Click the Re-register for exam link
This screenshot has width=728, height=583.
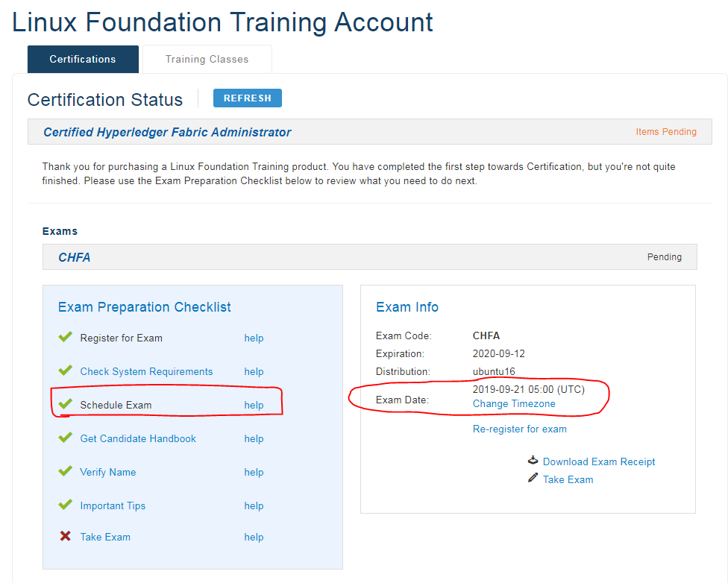coord(520,429)
